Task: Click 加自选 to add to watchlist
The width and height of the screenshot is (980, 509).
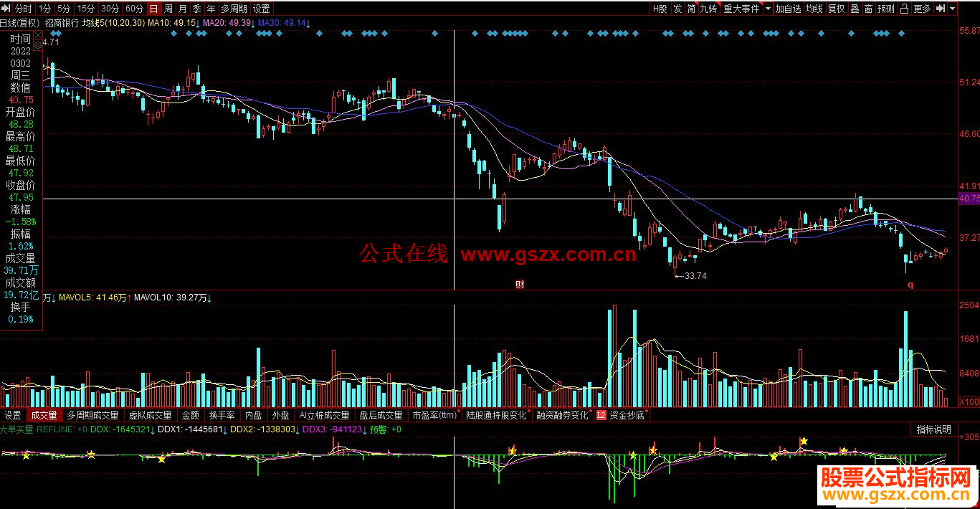Action: point(789,9)
